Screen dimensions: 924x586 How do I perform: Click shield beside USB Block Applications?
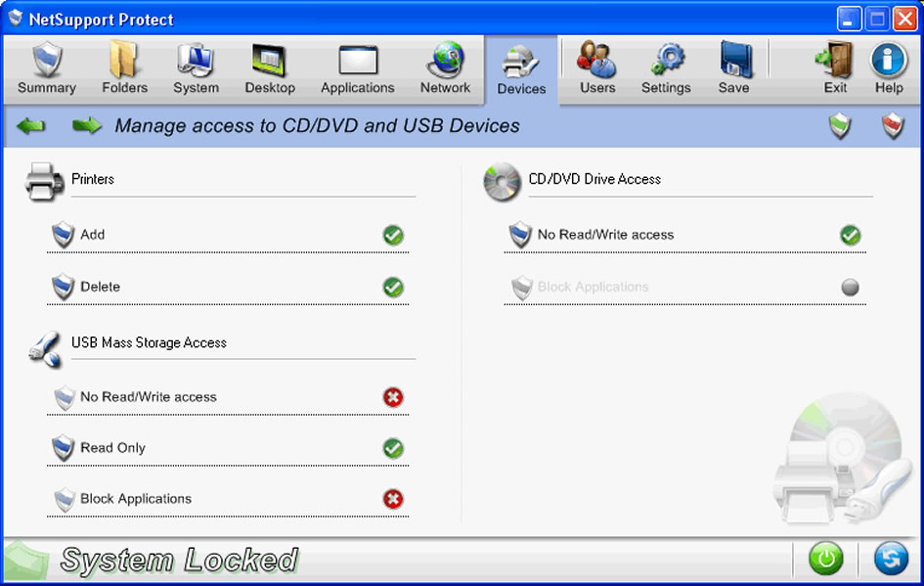(x=65, y=499)
